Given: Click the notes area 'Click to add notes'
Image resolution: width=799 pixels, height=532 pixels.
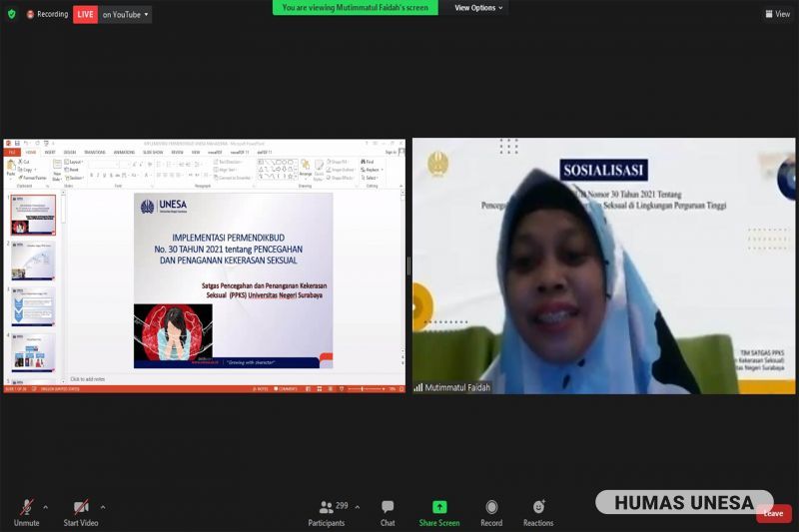Looking at the screenshot, I should (x=87, y=379).
